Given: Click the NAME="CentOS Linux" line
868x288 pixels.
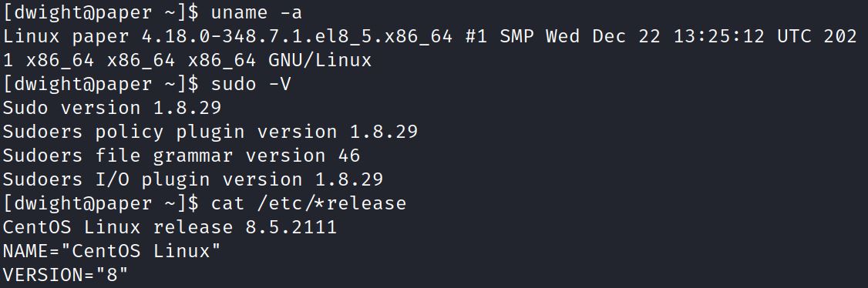Looking at the screenshot, I should [x=112, y=251].
